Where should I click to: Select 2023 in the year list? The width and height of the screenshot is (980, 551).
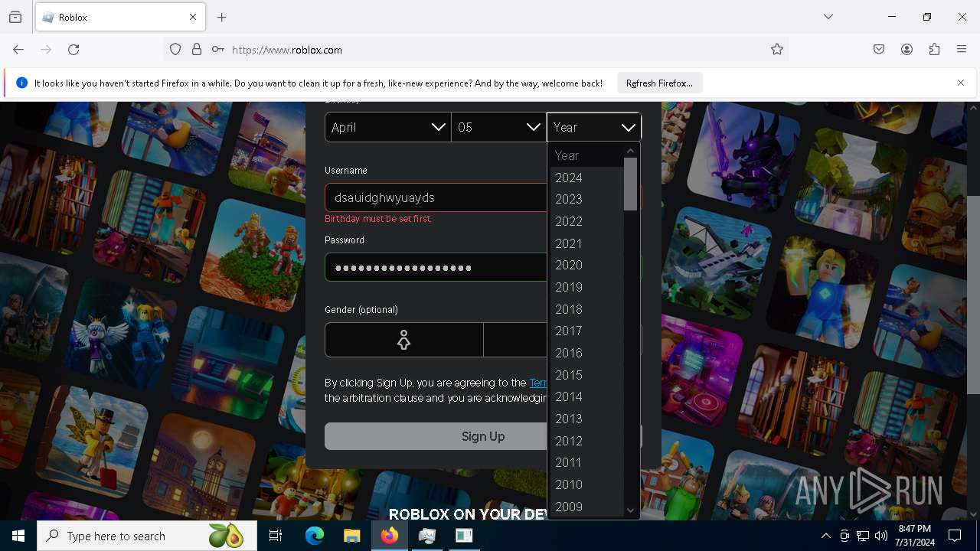pyautogui.click(x=586, y=199)
